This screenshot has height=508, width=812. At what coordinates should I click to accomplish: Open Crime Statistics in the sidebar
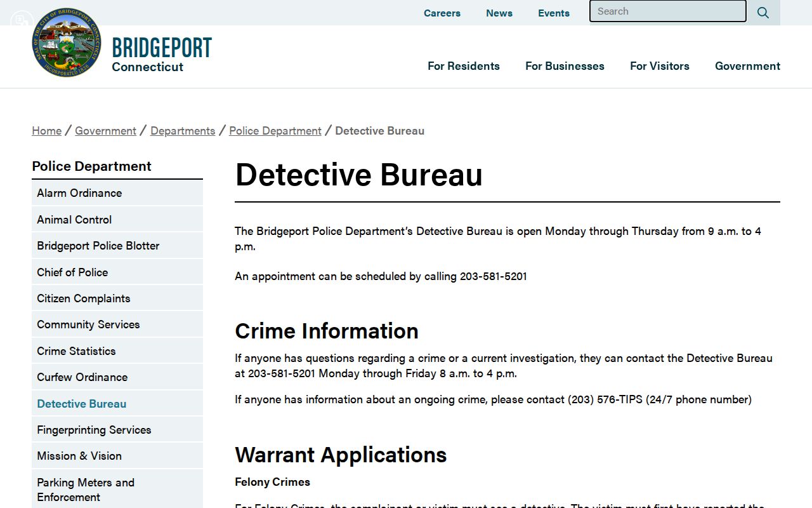pyautogui.click(x=117, y=351)
